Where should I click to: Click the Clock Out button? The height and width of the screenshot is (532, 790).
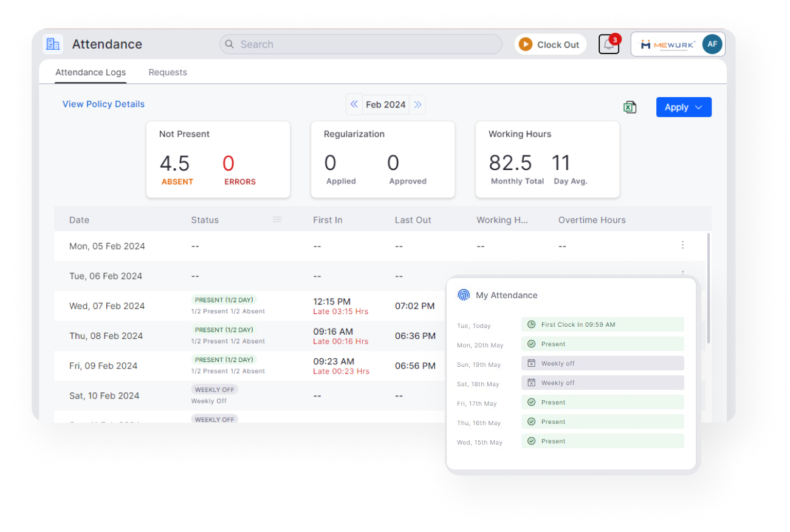click(x=550, y=44)
